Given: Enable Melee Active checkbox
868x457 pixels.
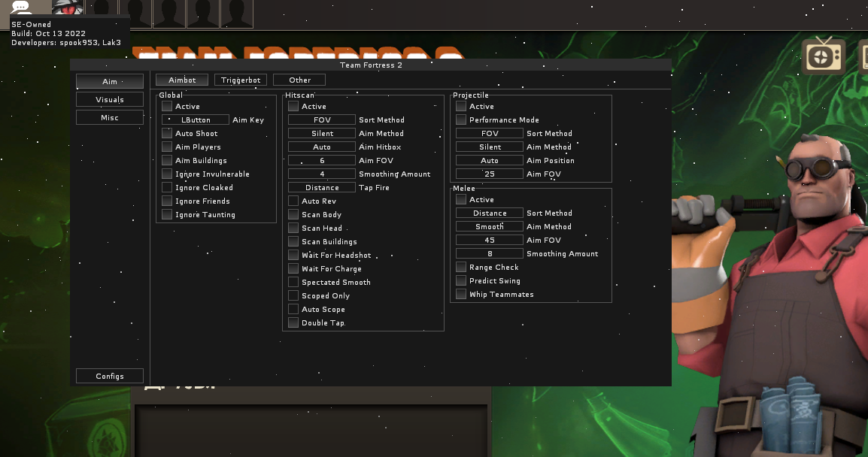Looking at the screenshot, I should click(461, 200).
